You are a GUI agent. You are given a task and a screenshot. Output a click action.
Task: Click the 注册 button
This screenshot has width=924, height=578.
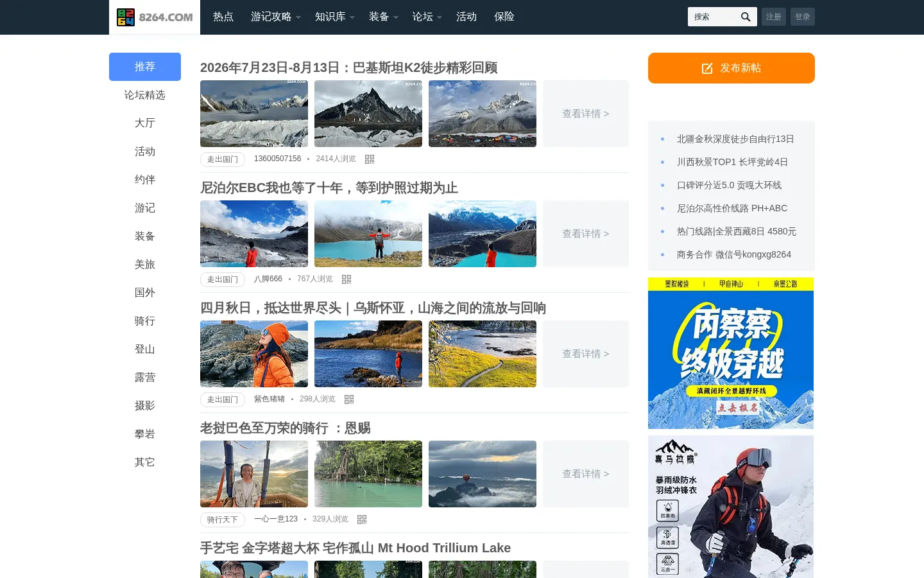[774, 17]
